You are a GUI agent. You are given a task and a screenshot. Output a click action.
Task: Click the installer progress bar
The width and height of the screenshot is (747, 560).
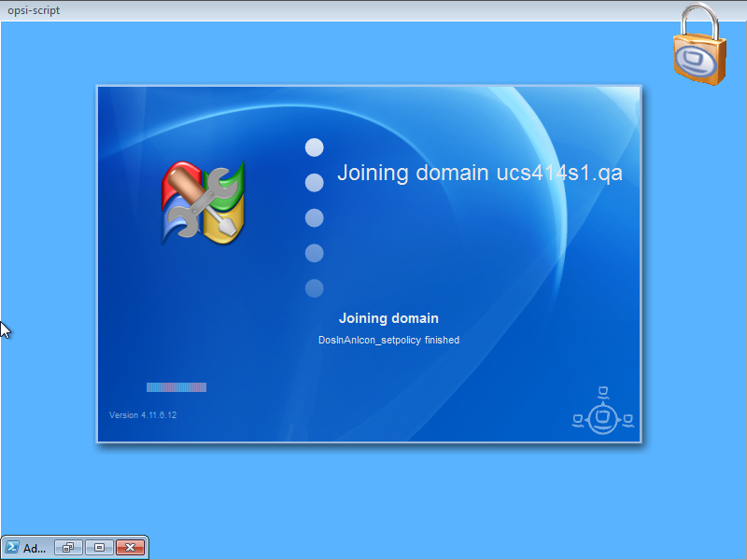[176, 387]
